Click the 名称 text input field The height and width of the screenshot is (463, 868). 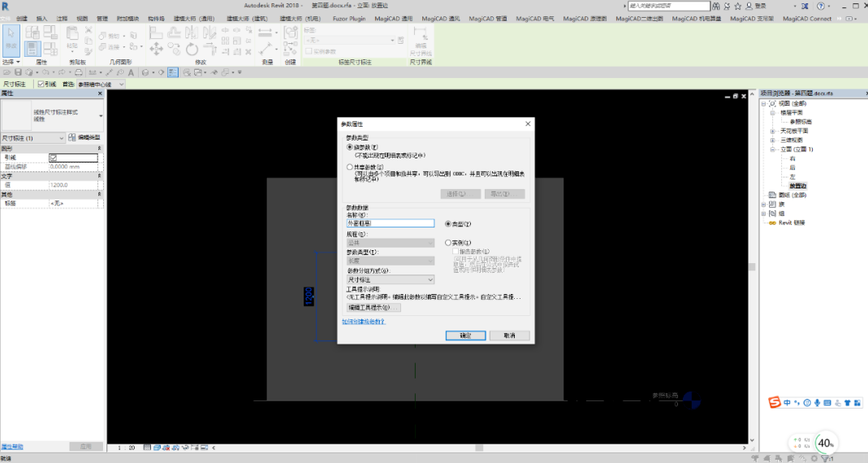(x=391, y=223)
